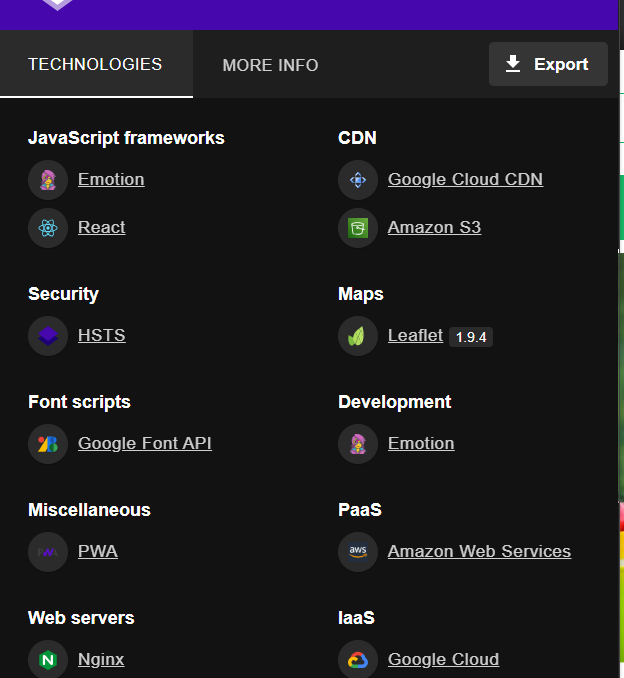Open the More Info tab
The image size is (624, 678).
(x=270, y=65)
